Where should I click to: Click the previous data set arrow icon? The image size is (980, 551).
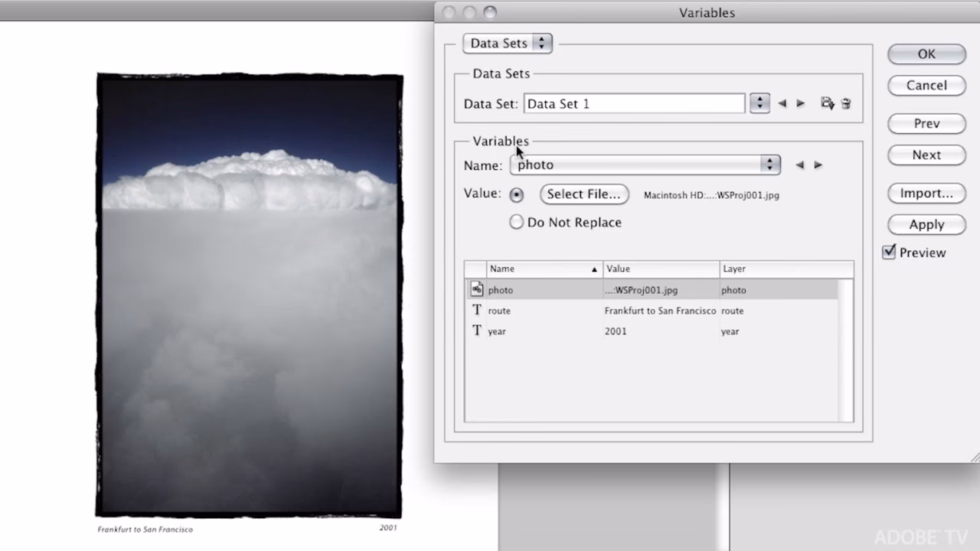pos(782,103)
